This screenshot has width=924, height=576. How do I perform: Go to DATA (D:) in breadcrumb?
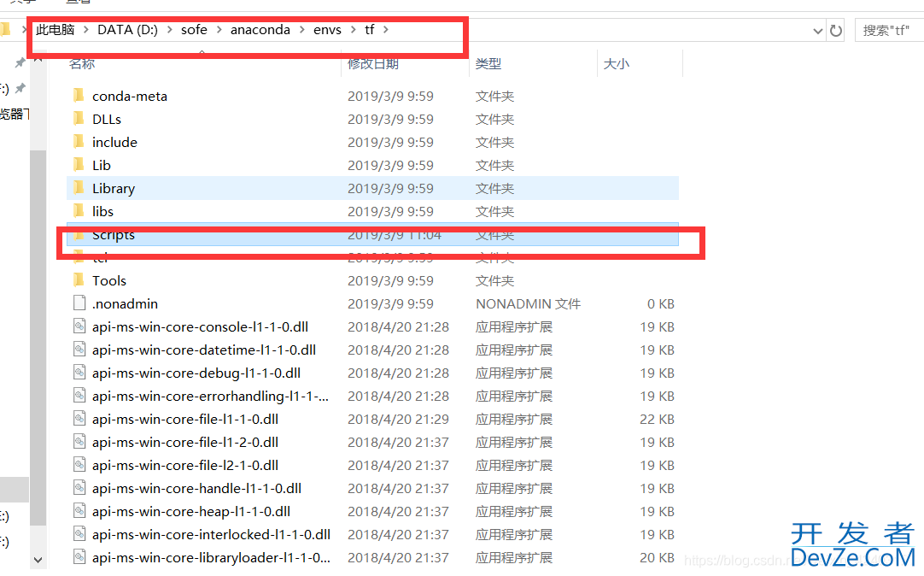(x=127, y=29)
